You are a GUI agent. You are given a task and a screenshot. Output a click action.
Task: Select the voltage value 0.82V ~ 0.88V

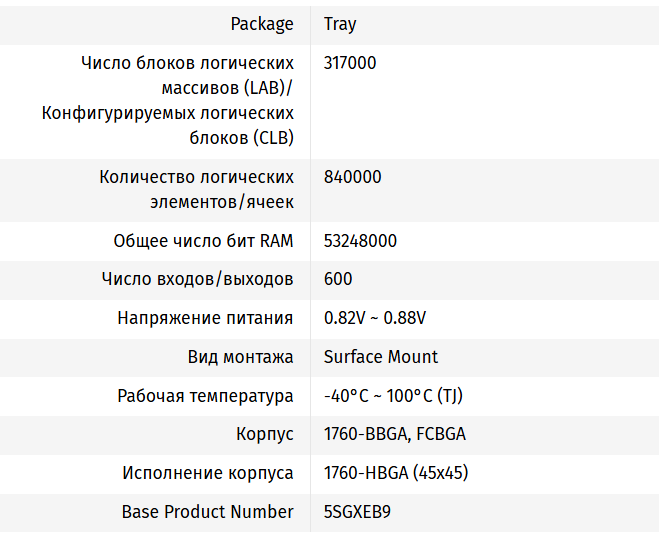[x=375, y=318]
